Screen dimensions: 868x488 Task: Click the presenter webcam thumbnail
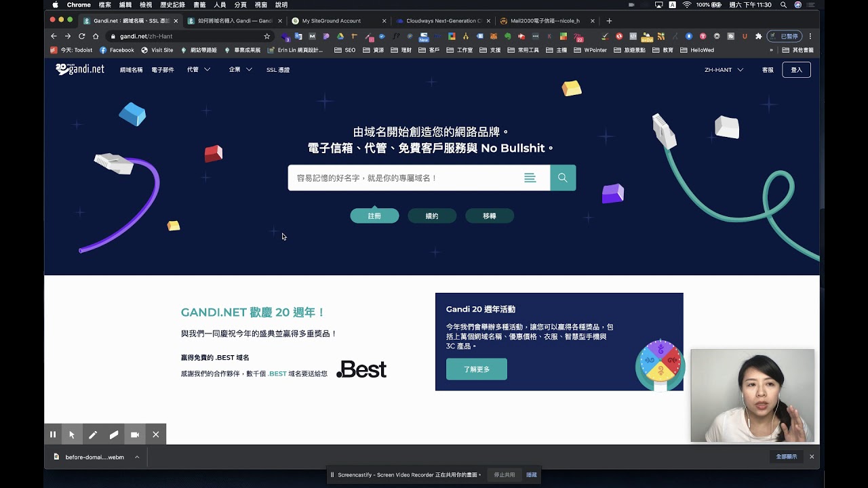(753, 396)
